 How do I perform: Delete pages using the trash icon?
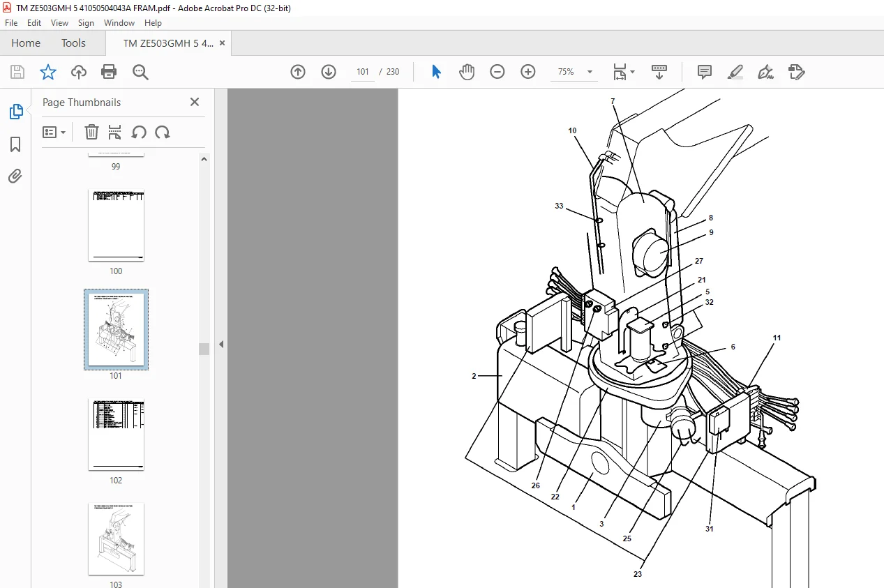point(91,132)
